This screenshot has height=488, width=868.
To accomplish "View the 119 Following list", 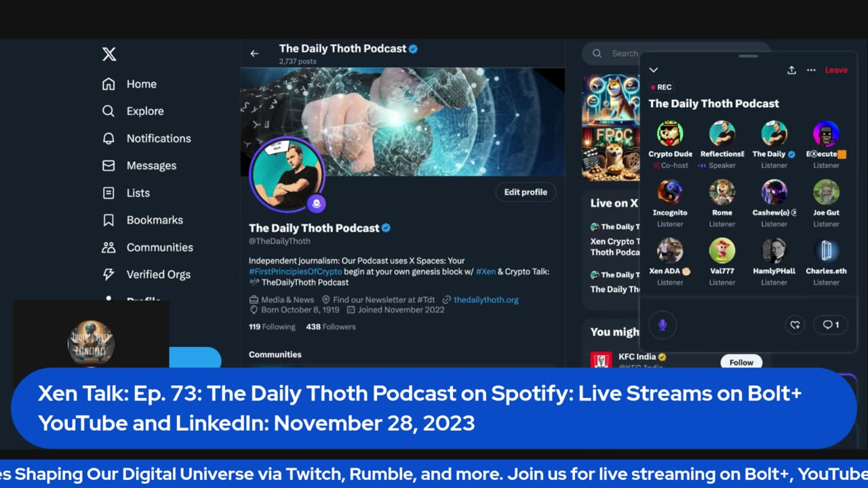I will pyautogui.click(x=272, y=327).
